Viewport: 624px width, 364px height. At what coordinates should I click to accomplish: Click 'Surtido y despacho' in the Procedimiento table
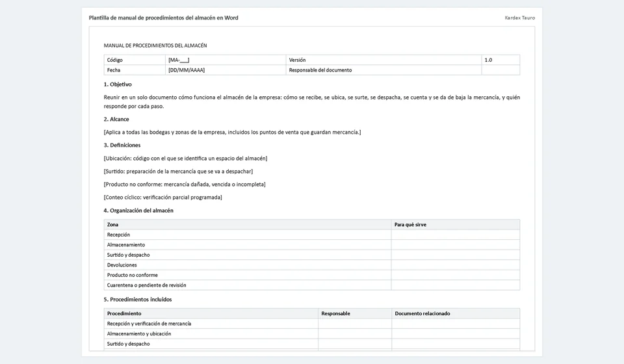click(x=211, y=344)
